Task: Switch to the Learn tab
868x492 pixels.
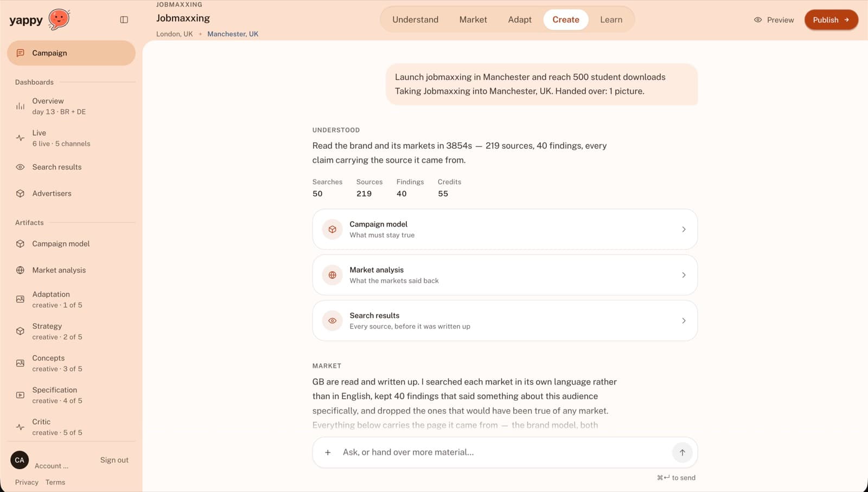Action: pyautogui.click(x=611, y=20)
